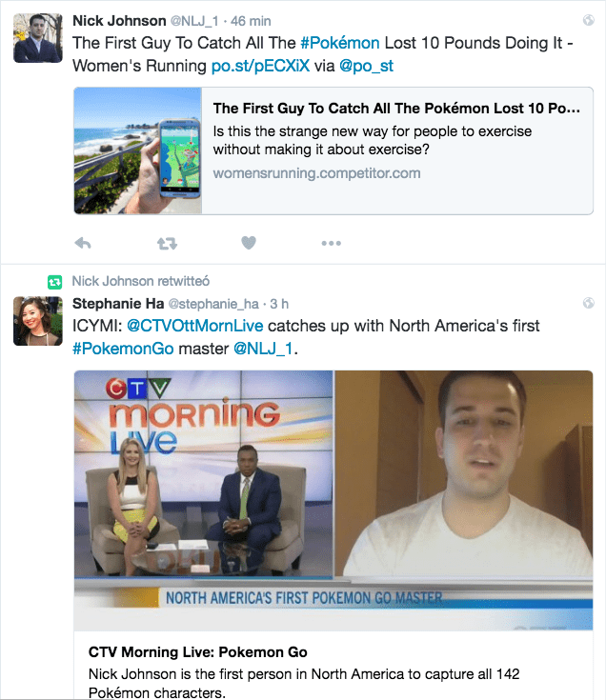Click the globe icon on Nick Johnson's tweet
The height and width of the screenshot is (700, 606).
coord(589,20)
